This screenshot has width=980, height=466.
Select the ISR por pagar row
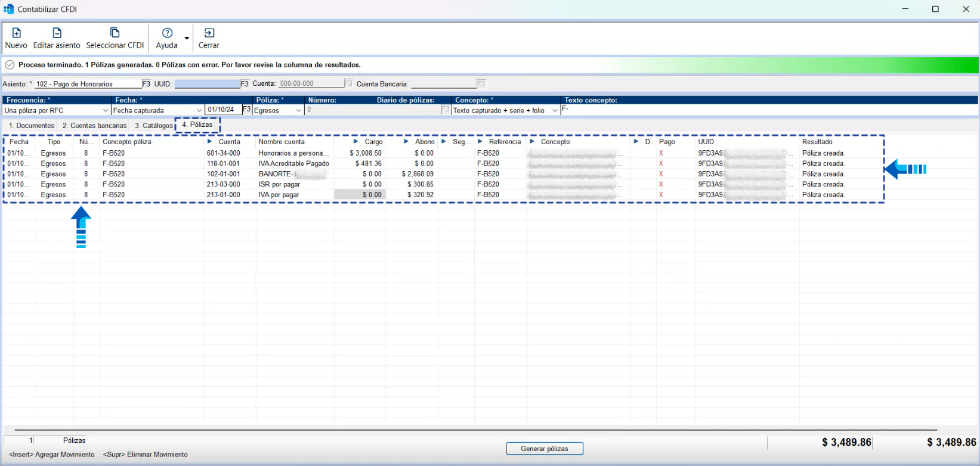point(279,185)
